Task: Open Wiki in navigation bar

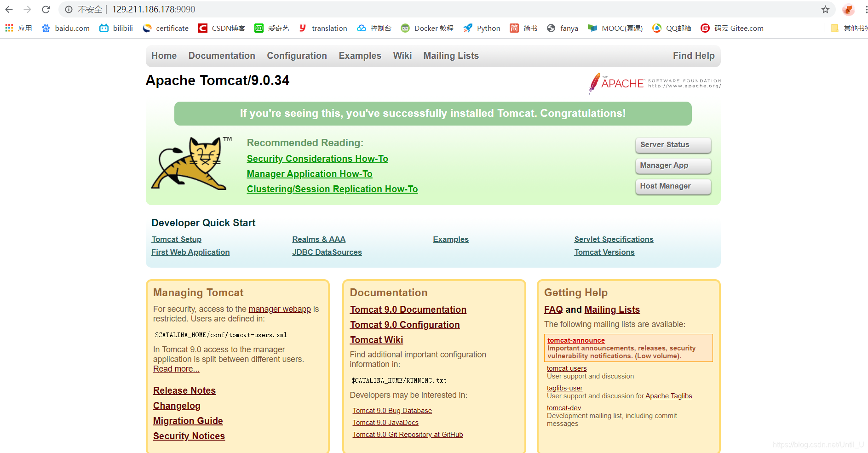Action: [402, 56]
